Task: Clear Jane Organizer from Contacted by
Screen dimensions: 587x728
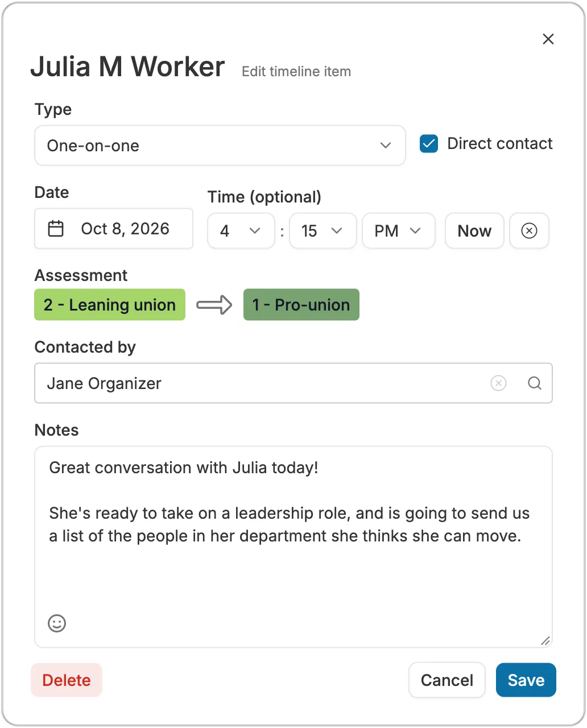Action: 498,383
